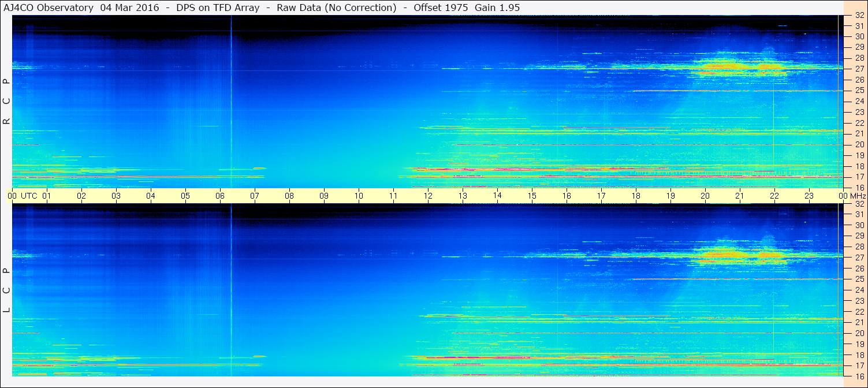The width and height of the screenshot is (868, 388).
Task: Select the 10 hour marker
Action: [359, 196]
